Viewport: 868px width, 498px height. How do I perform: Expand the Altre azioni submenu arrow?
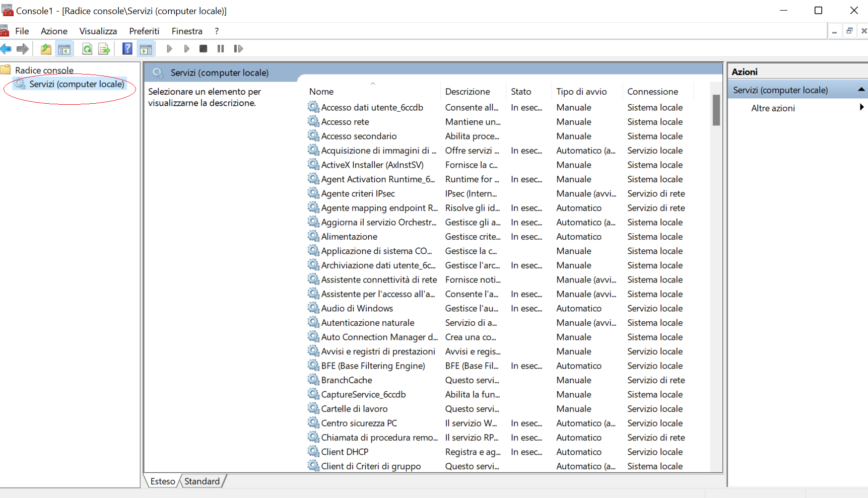click(861, 107)
